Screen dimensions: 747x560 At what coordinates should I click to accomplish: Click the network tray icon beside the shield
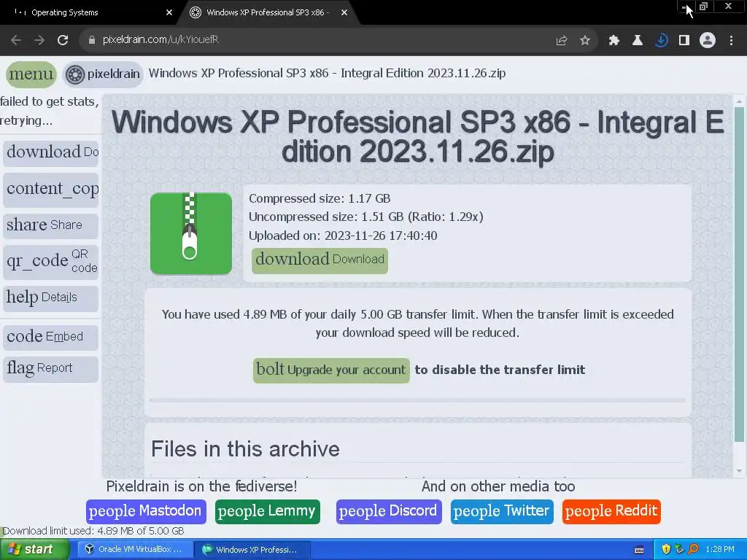click(680, 550)
